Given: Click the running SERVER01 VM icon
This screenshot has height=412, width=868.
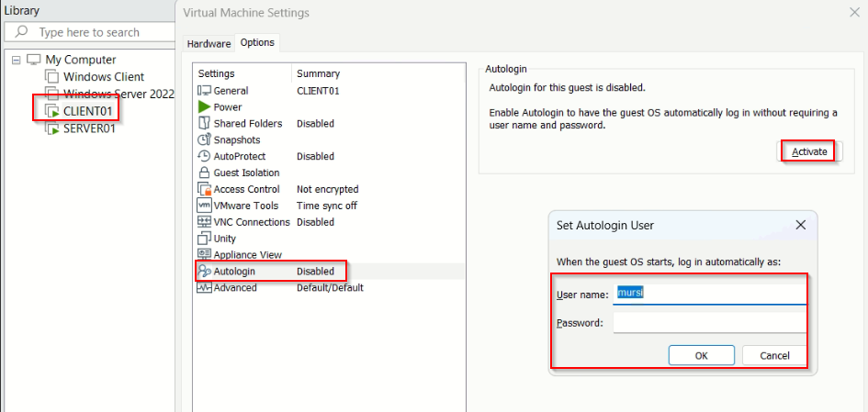Looking at the screenshot, I should point(52,128).
